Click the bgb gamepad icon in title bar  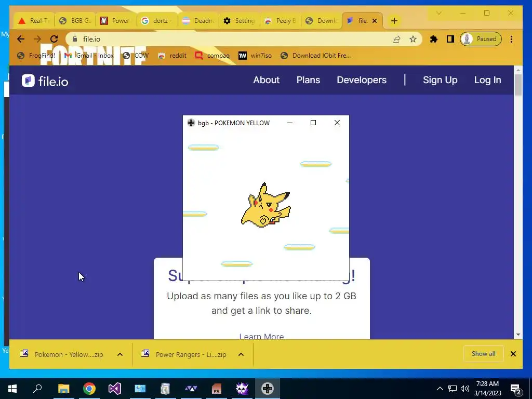click(x=191, y=123)
